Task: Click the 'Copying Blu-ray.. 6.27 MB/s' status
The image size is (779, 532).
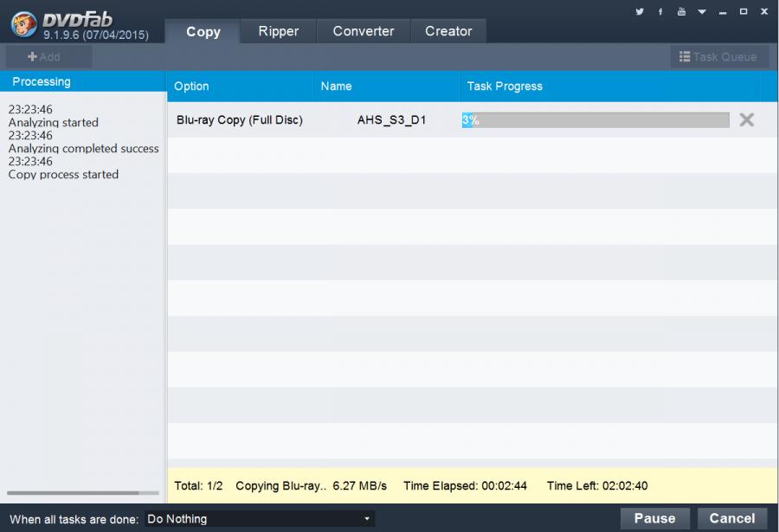Action: [x=311, y=486]
